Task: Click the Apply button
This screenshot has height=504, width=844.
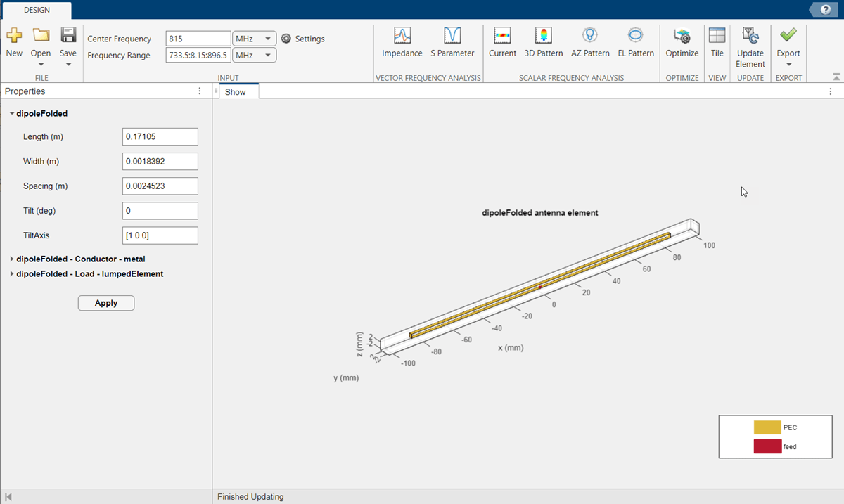Action: click(x=105, y=303)
